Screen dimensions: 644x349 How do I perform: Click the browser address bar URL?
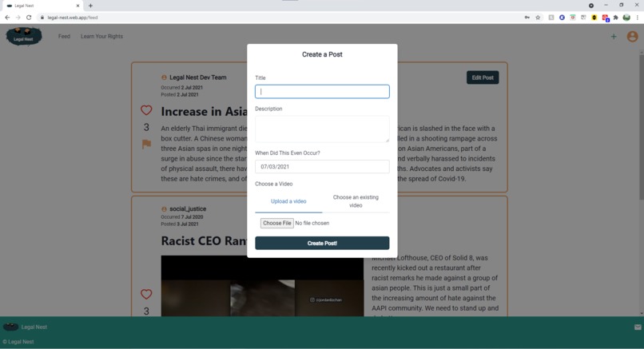pos(73,18)
